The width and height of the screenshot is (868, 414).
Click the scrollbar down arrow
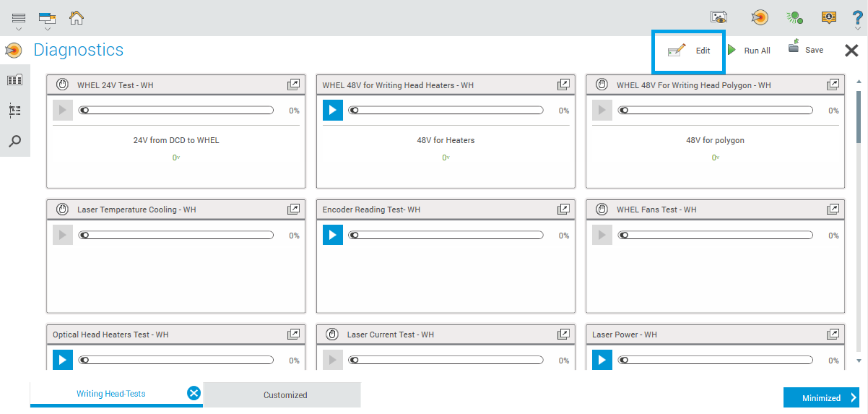point(859,360)
